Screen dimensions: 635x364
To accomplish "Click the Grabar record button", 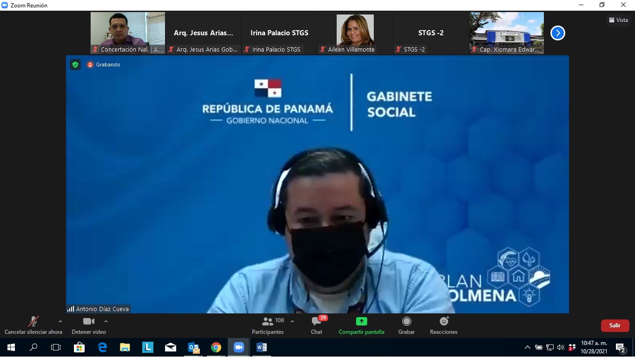I will [406, 325].
